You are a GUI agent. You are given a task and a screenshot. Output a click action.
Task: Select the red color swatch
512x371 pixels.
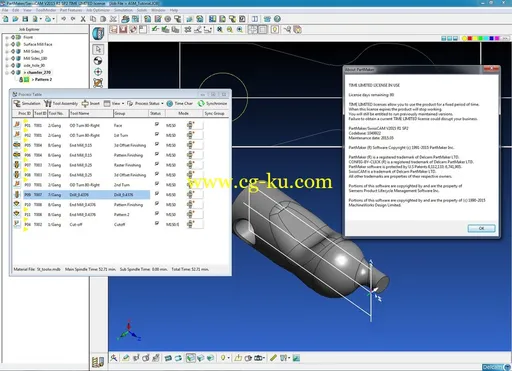[x=470, y=39]
